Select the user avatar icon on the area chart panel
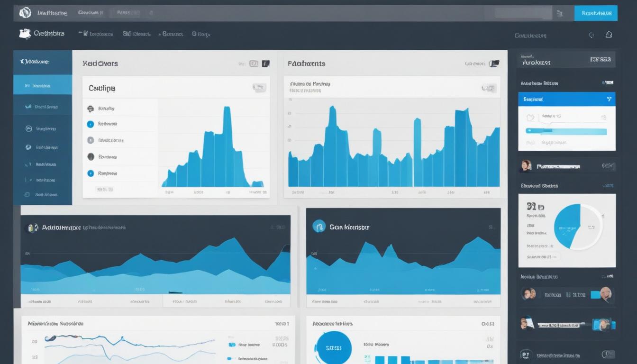The width and height of the screenshot is (637, 364). [x=32, y=227]
